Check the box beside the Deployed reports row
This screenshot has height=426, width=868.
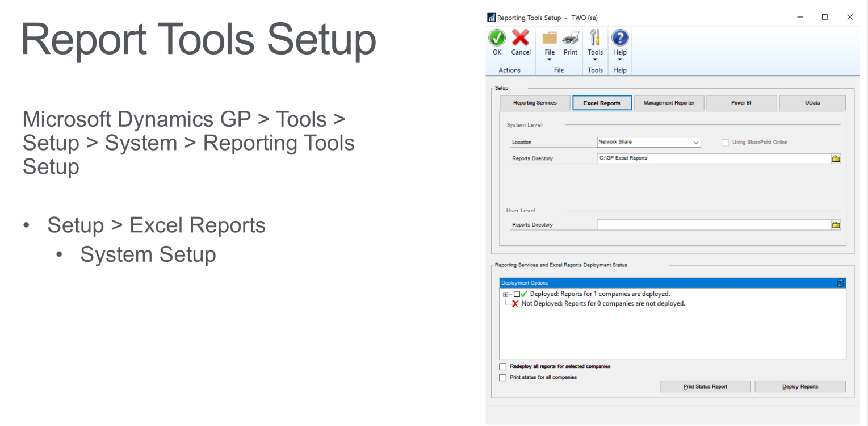[x=516, y=294]
